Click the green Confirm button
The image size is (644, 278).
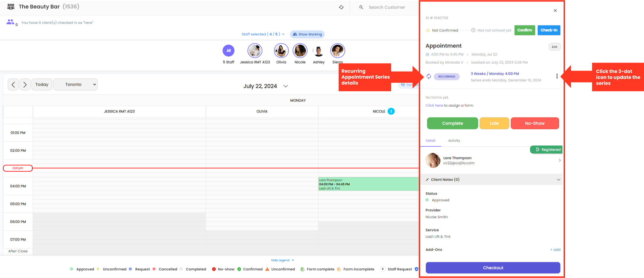pyautogui.click(x=525, y=30)
